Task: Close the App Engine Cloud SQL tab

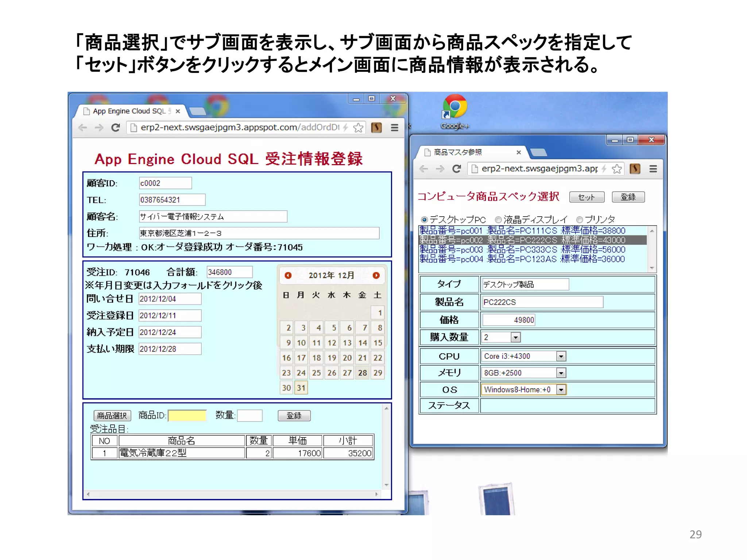Action: coord(178,111)
